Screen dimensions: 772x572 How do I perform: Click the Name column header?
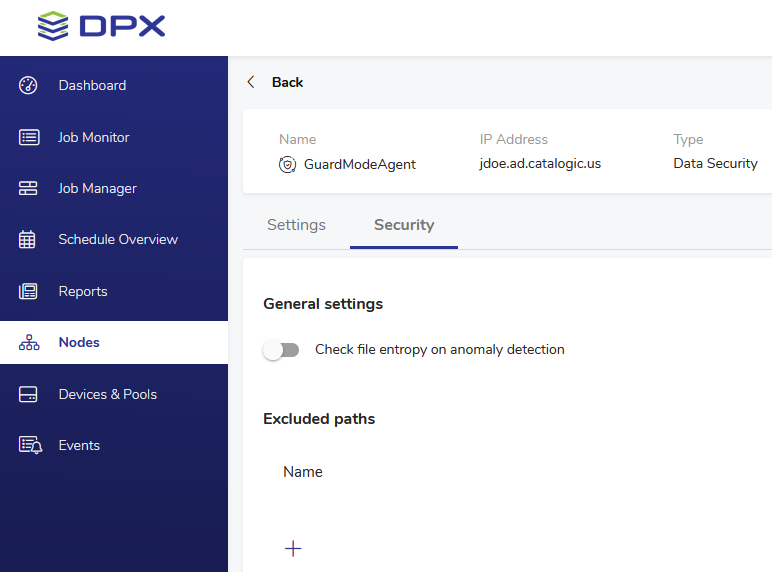[303, 472]
